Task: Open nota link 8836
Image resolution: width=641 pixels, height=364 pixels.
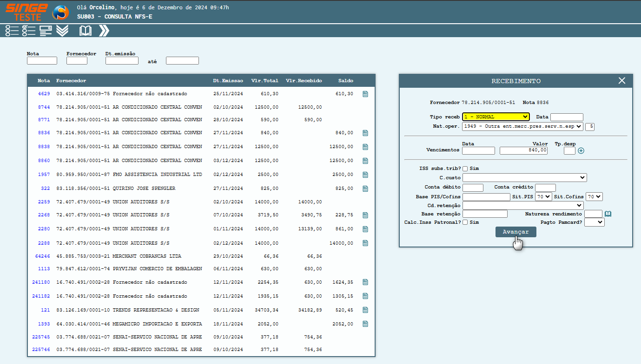Action: [44, 133]
